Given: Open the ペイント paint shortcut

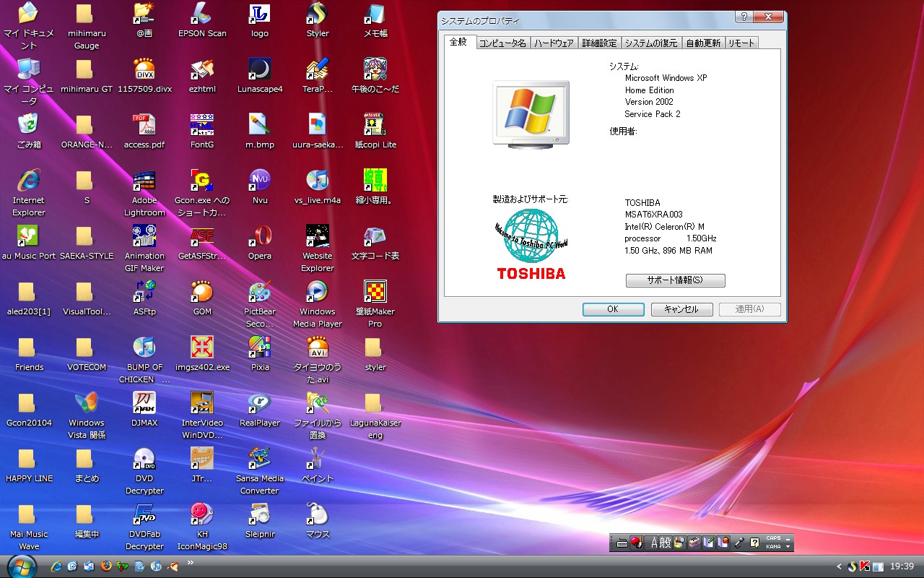Looking at the screenshot, I should (318, 465).
